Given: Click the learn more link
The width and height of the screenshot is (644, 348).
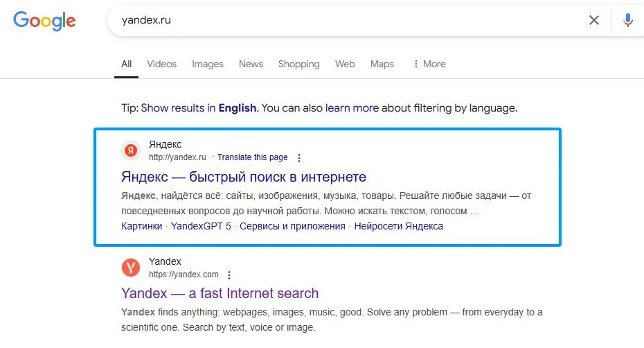Looking at the screenshot, I should (352, 108).
